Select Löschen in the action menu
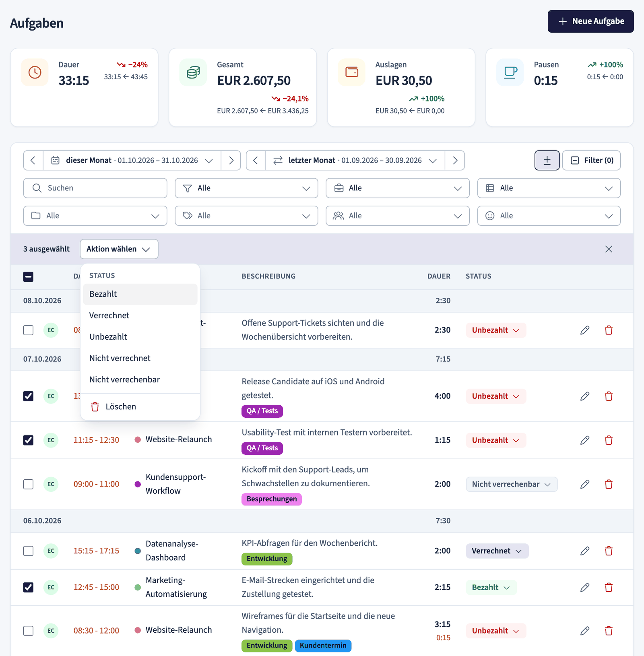Viewport: 644px width, 656px height. [x=140, y=407]
